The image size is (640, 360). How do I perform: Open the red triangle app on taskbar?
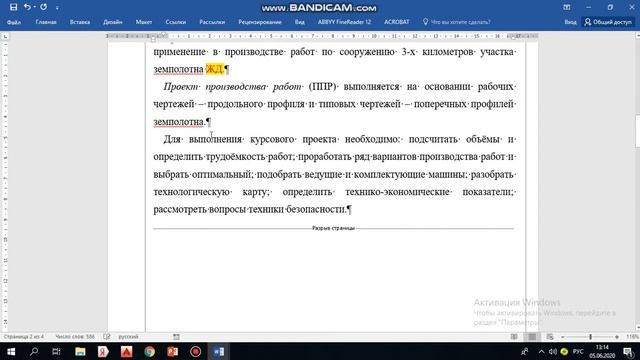click(x=127, y=351)
